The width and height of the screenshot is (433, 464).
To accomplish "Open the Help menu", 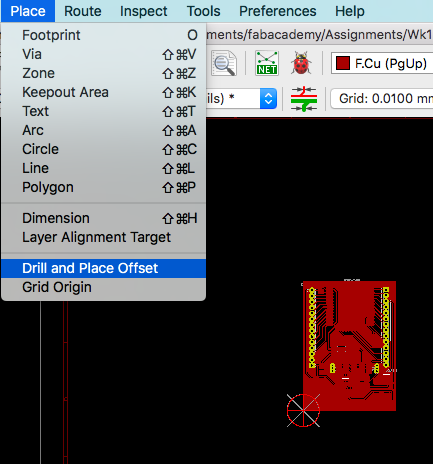I will click(350, 11).
